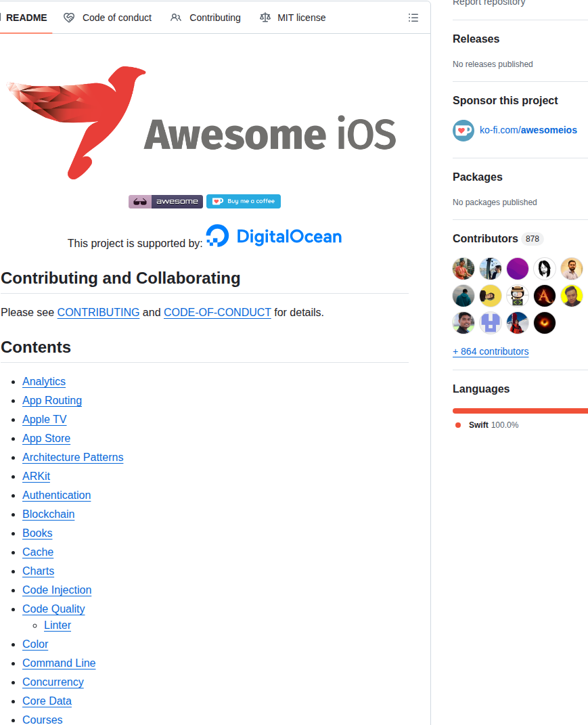Click the Code of conduct heart icon
Image resolution: width=588 pixels, height=725 pixels.
click(69, 18)
